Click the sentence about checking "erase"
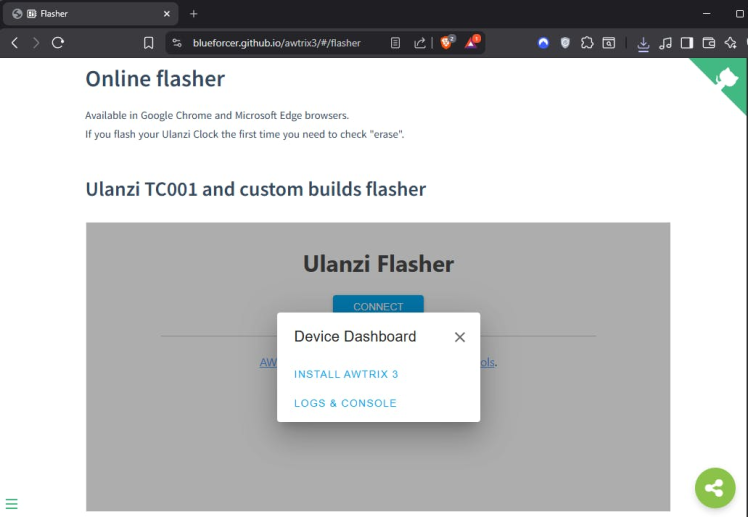 (244, 134)
